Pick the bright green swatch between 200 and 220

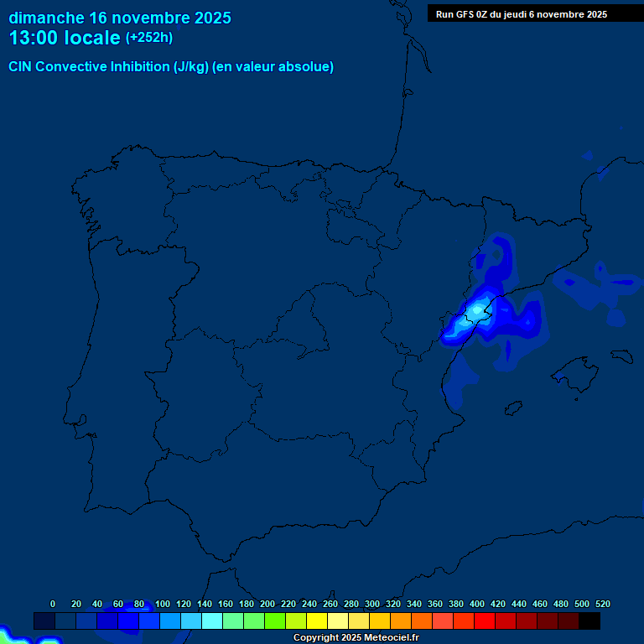coord(275,621)
